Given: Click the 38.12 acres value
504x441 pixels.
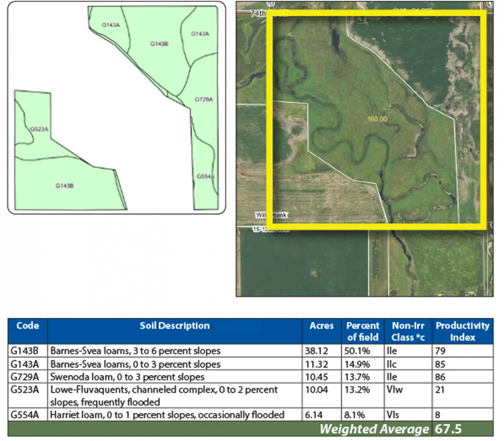Looking at the screenshot, I should [x=316, y=351].
